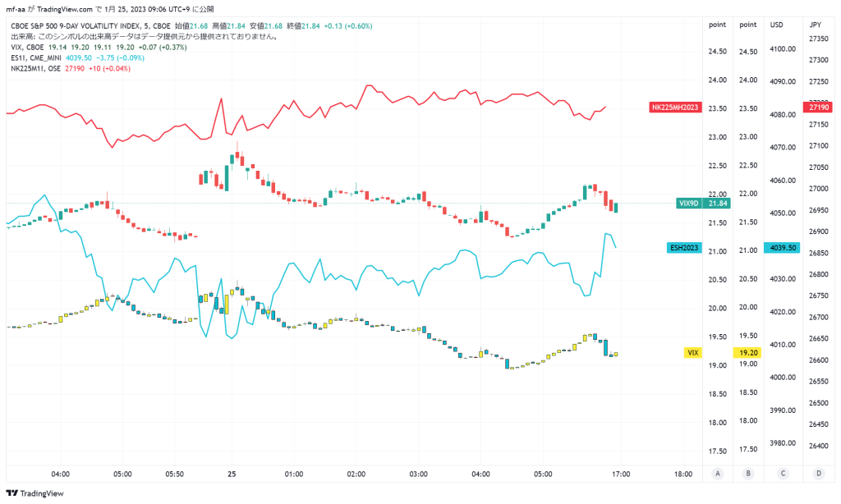This screenshot has width=841, height=504.
Task: Select price scale D button
Action: [819, 474]
